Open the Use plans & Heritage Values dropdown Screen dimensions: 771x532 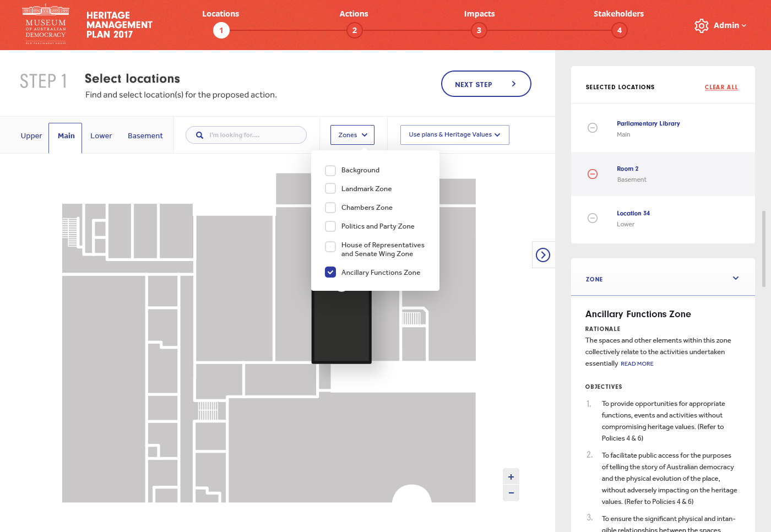[x=454, y=134]
